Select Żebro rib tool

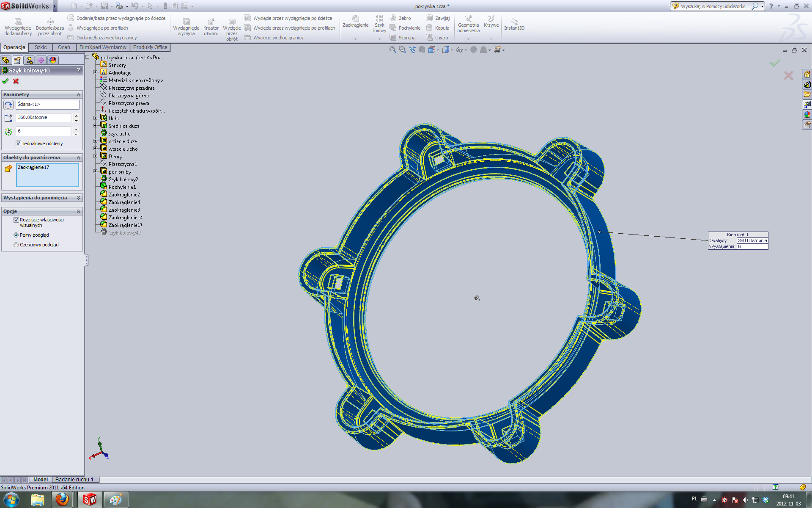(x=400, y=18)
